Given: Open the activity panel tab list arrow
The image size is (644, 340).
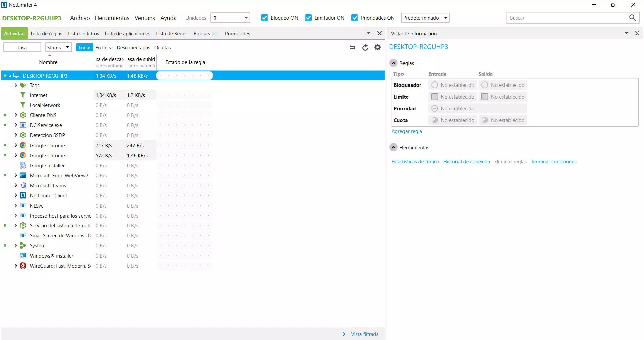Looking at the screenshot, I should [369, 33].
